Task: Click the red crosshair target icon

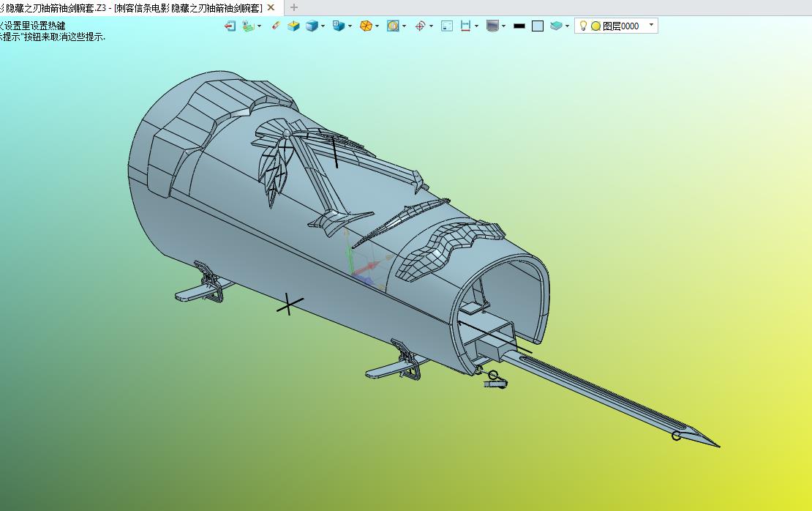Action: [420, 26]
